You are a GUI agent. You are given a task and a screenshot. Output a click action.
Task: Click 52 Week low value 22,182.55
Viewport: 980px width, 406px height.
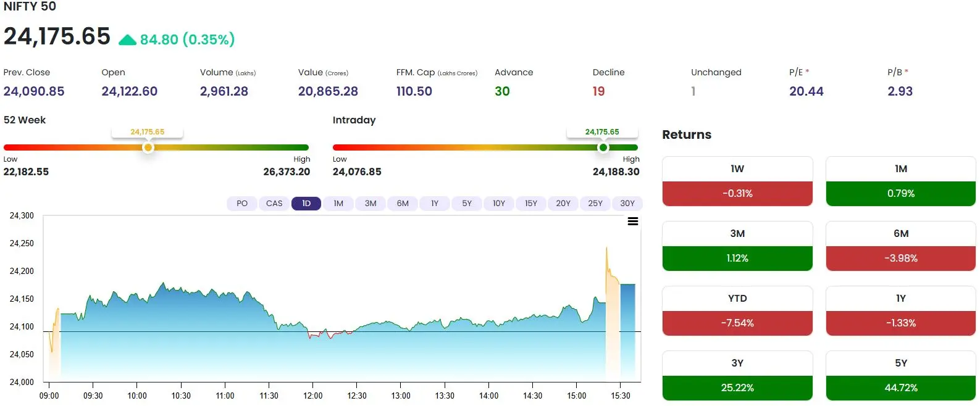coord(26,172)
